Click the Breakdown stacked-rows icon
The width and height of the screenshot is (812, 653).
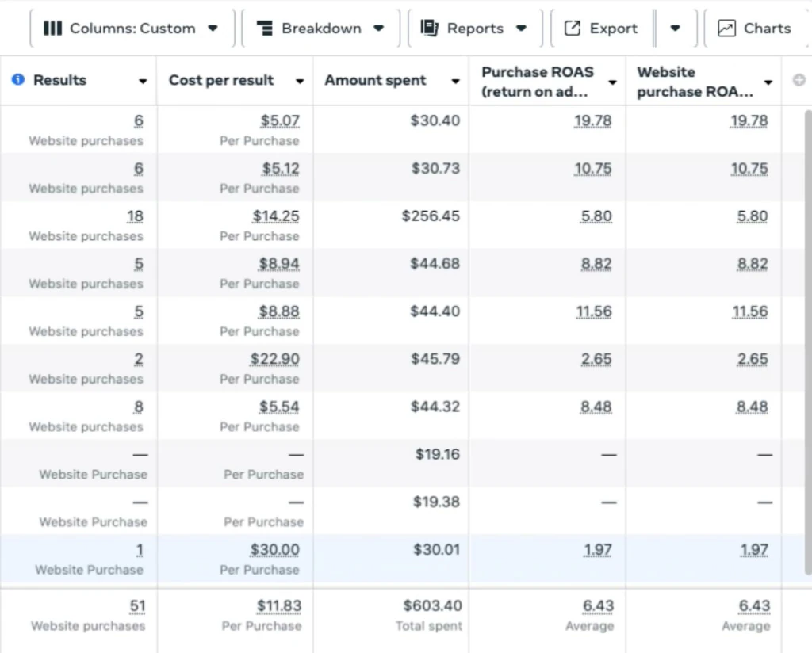pyautogui.click(x=265, y=28)
